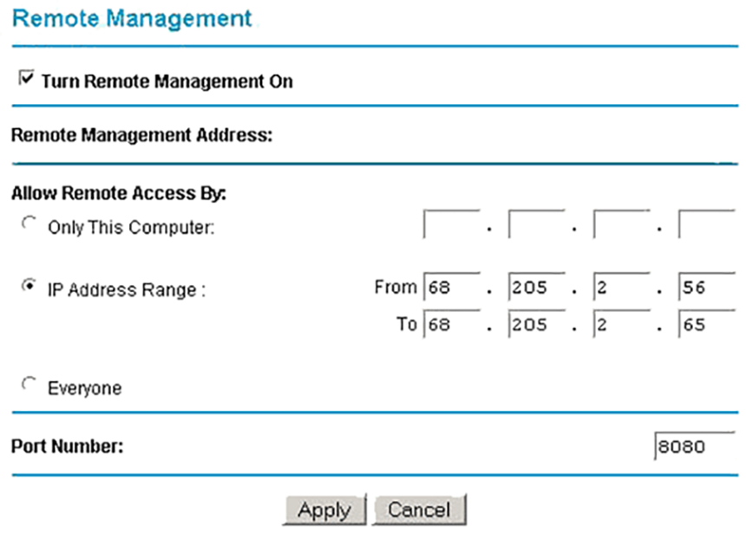Uncheck Turn Remote Management On checkbox
This screenshot has height=560, width=746.
[25, 80]
